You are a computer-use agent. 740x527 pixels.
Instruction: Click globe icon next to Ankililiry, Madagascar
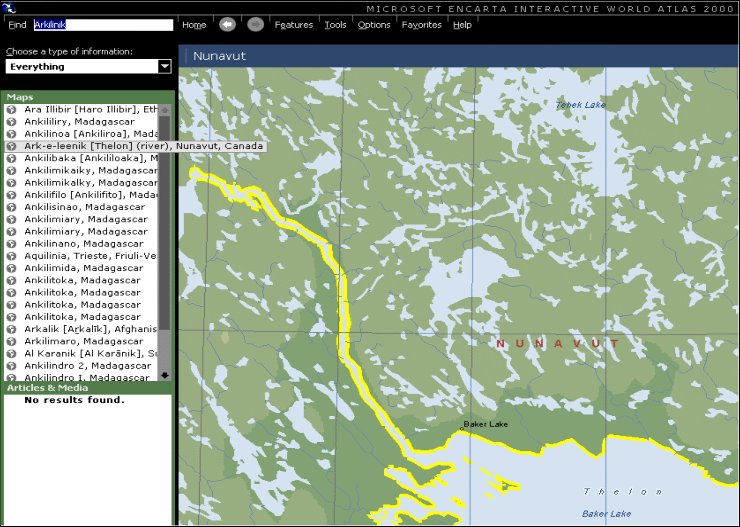tap(12, 121)
